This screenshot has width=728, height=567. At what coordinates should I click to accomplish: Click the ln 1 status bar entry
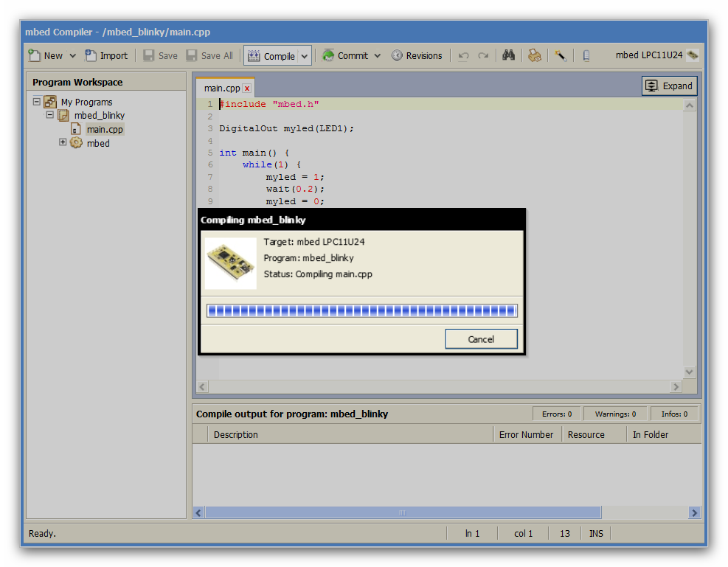[472, 534]
